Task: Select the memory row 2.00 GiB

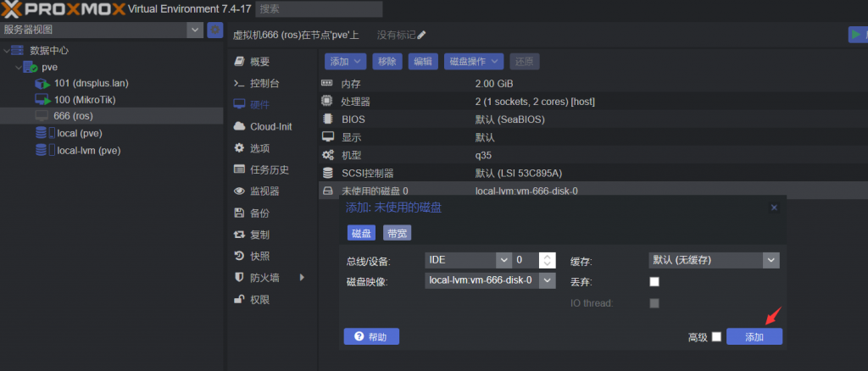Action: point(593,84)
